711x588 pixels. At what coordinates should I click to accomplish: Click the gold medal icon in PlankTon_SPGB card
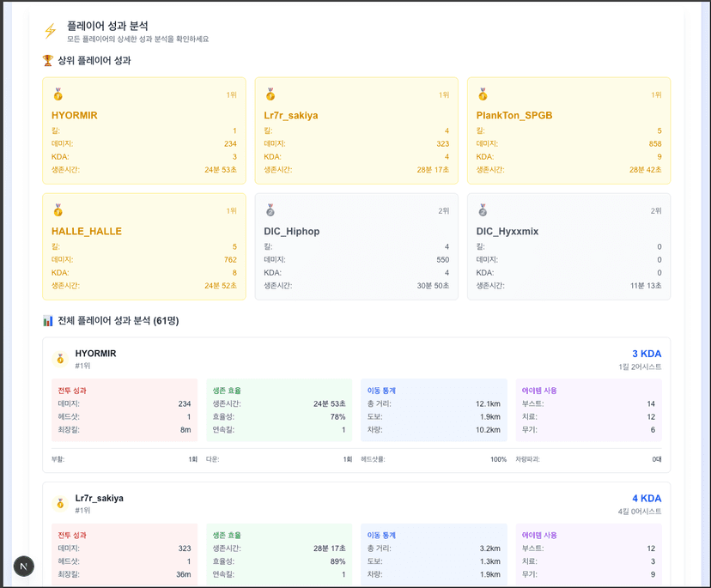pyautogui.click(x=483, y=94)
